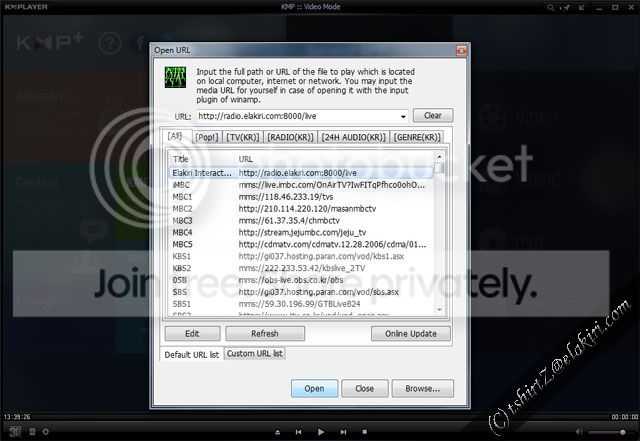Click the Facebook icon in KMP+ header
This screenshot has height=441, width=640.
(x=140, y=43)
